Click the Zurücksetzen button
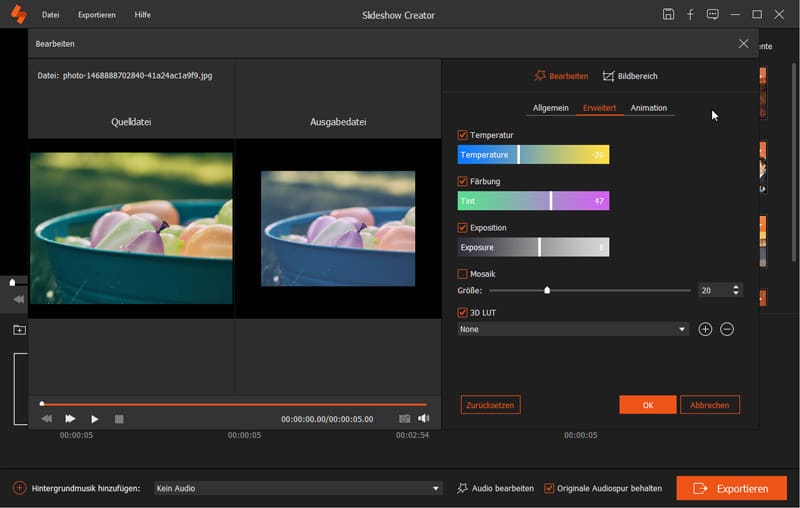The width and height of the screenshot is (800, 508). [490, 405]
